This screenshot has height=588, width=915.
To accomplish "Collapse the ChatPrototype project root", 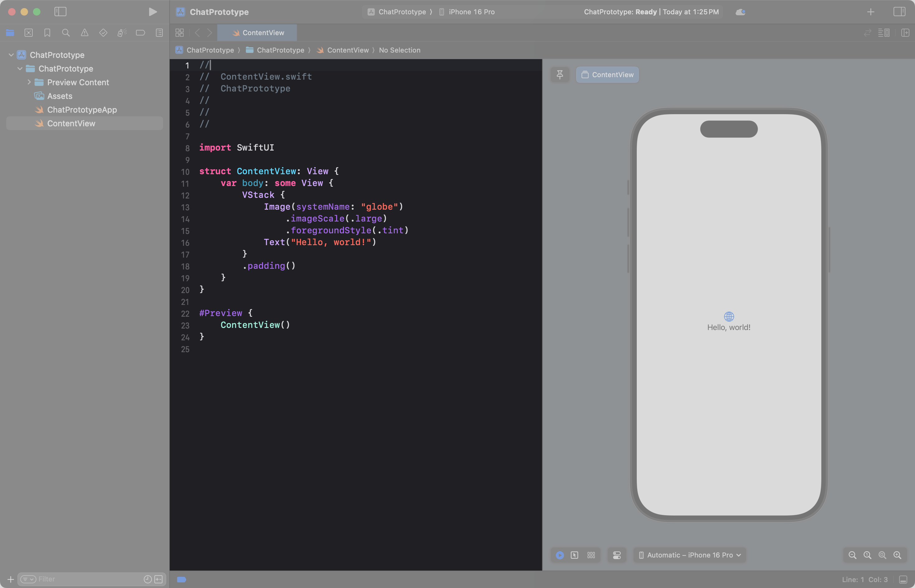I will [x=11, y=55].
